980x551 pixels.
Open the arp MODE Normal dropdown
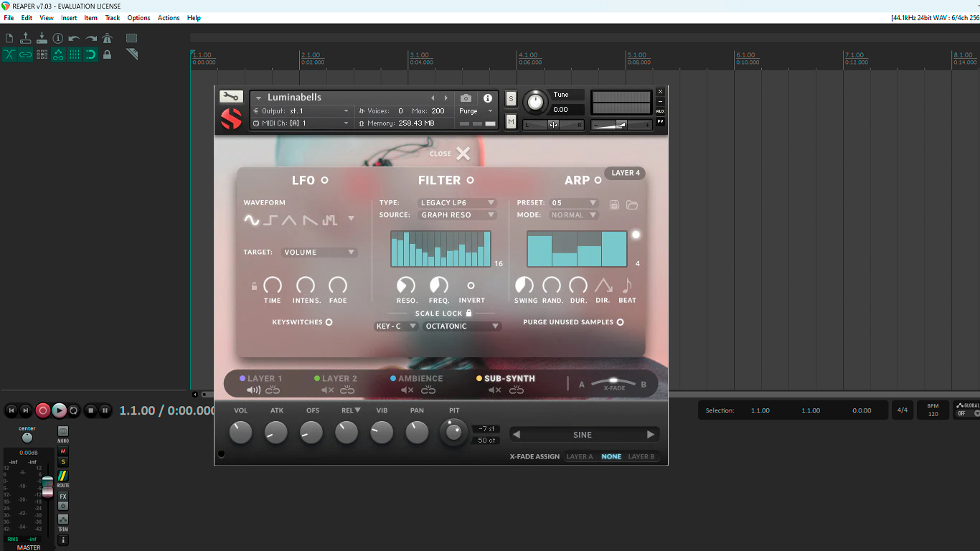574,215
